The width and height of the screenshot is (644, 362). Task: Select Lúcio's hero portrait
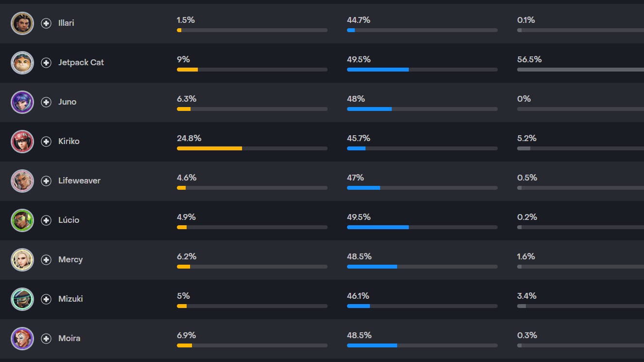pos(22,220)
